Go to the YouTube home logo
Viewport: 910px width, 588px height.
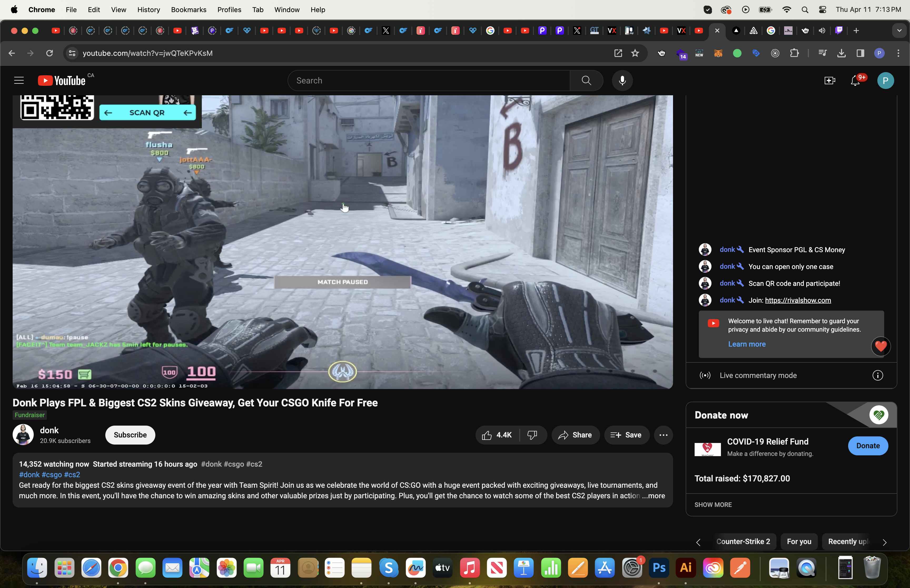[62, 81]
